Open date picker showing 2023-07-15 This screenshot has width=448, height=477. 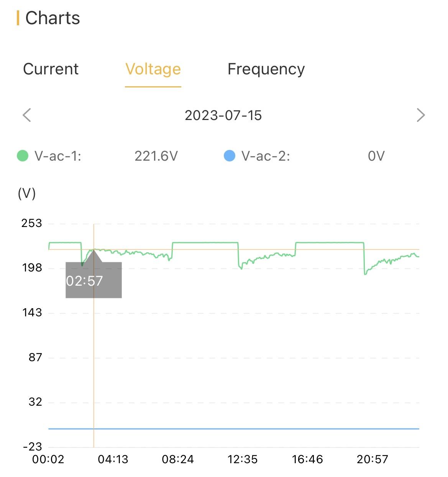click(x=223, y=115)
